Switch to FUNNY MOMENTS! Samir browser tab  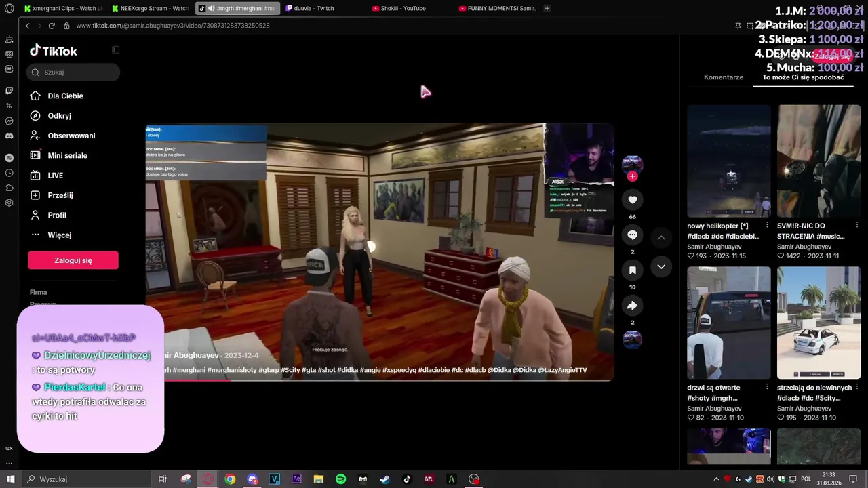[498, 9]
